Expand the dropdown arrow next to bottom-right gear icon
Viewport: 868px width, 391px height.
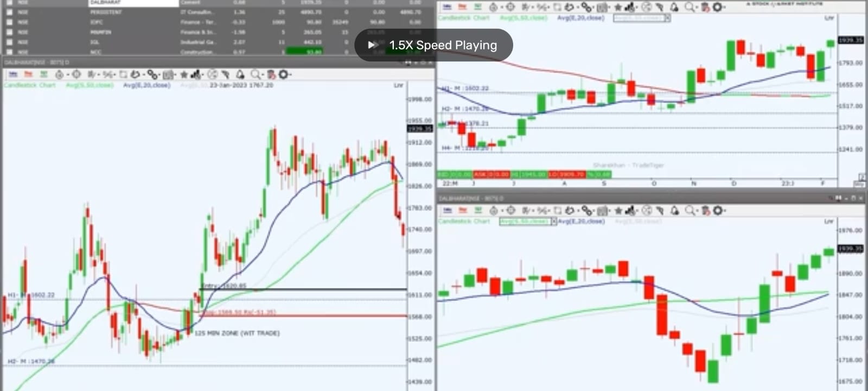coord(725,210)
